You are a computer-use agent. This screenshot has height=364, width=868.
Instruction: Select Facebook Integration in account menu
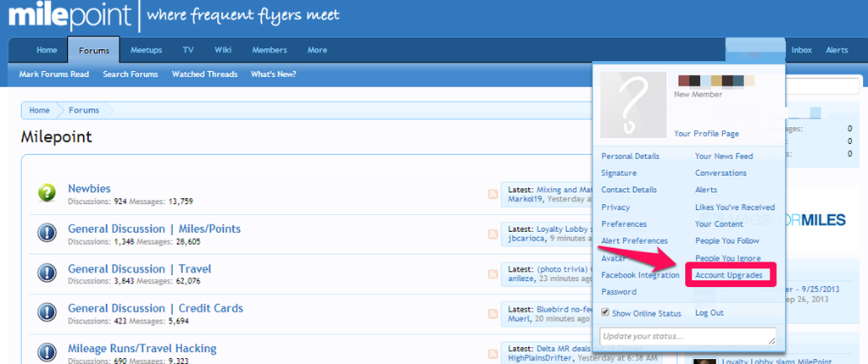point(641,275)
